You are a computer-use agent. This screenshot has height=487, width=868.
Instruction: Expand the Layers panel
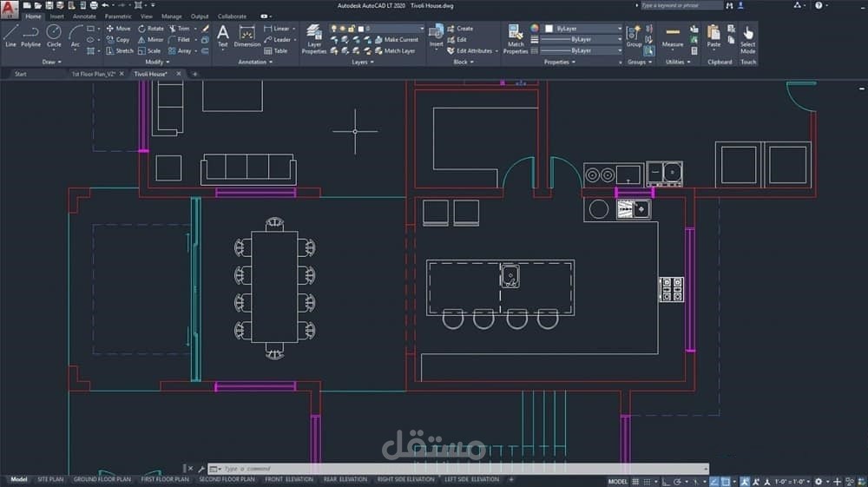363,62
